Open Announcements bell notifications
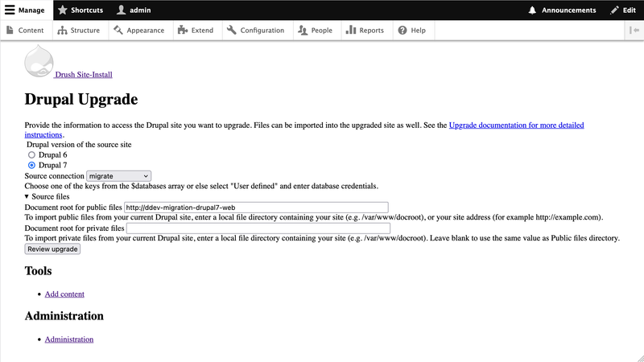 [562, 10]
